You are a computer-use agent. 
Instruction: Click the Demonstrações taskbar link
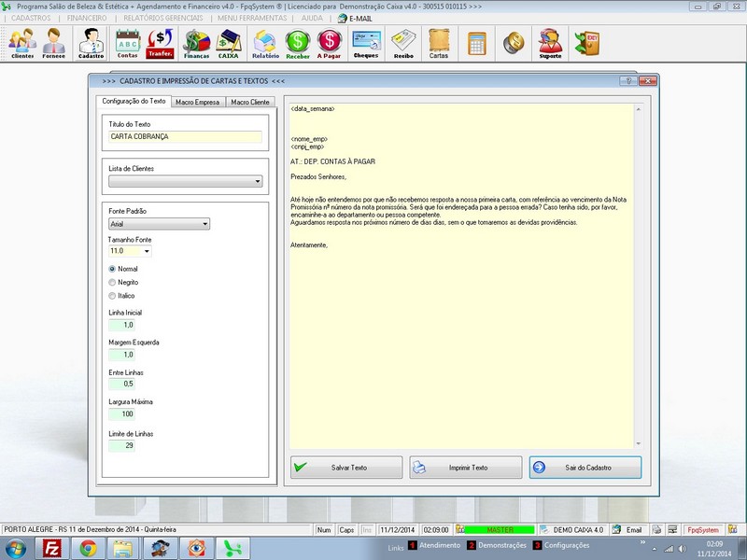click(502, 545)
